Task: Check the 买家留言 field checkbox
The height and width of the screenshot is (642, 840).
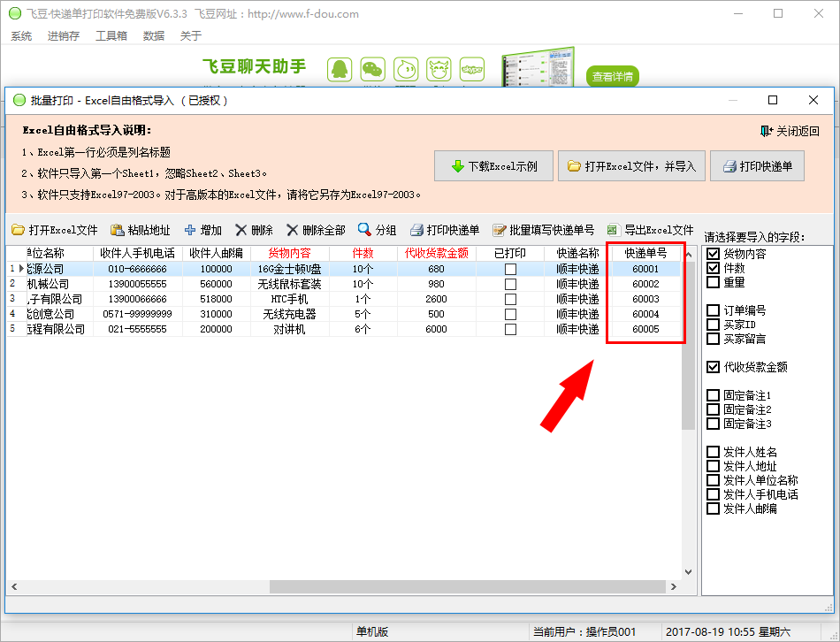Action: 713,339
